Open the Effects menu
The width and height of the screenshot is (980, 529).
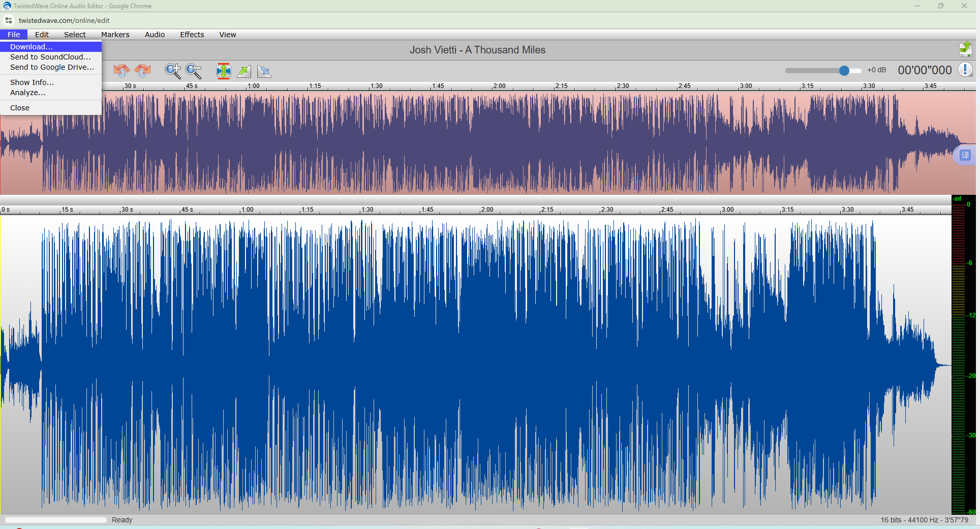coord(192,35)
